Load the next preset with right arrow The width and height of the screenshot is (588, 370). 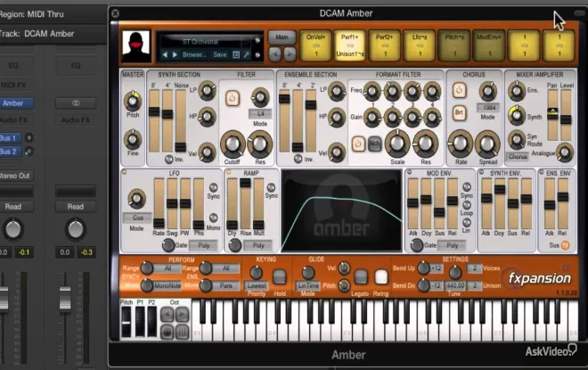(x=175, y=54)
